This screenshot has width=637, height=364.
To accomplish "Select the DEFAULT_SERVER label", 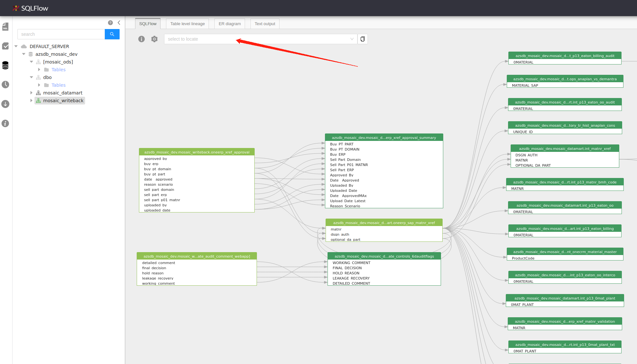I will point(49,46).
